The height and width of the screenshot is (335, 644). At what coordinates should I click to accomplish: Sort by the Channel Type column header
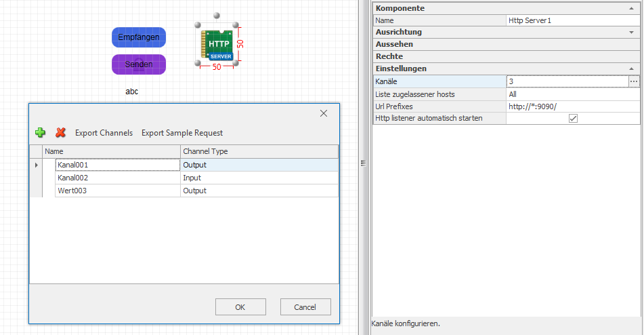pos(259,151)
